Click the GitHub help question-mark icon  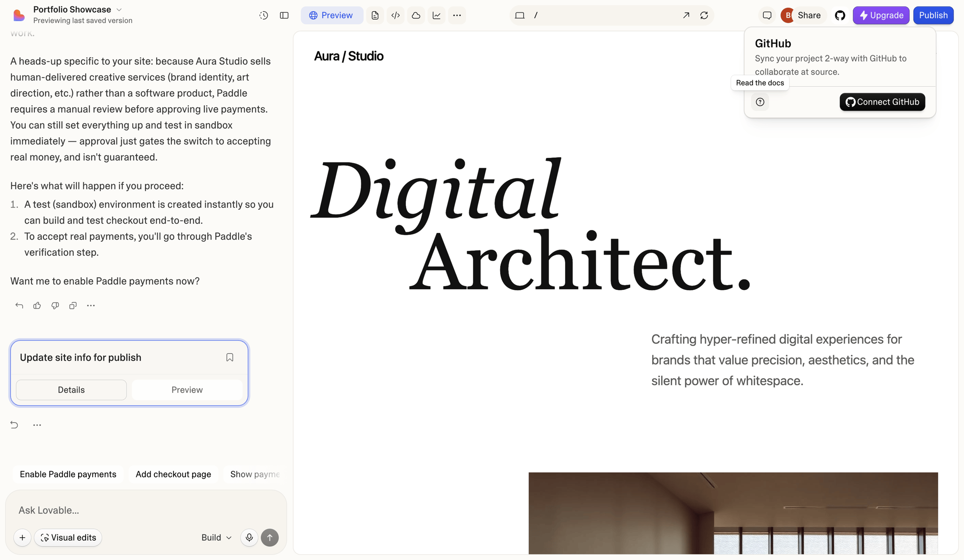760,102
